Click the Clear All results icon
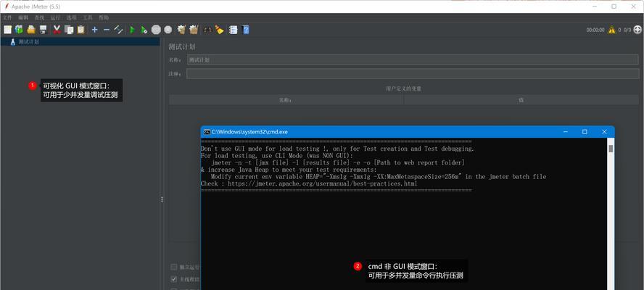644x290 pixels. coord(194,30)
